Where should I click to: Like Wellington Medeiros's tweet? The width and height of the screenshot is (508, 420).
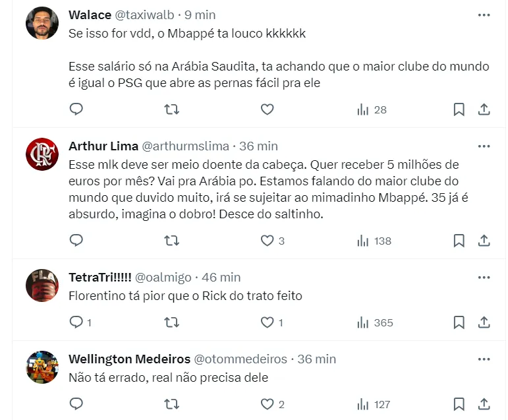(x=267, y=404)
